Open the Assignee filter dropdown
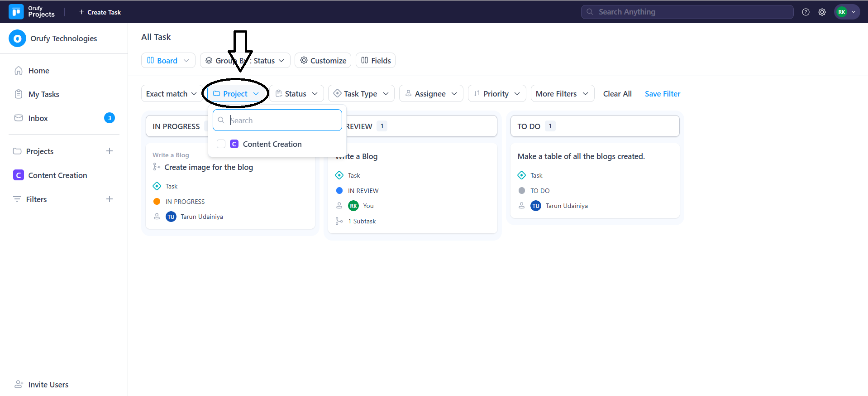 tap(430, 94)
